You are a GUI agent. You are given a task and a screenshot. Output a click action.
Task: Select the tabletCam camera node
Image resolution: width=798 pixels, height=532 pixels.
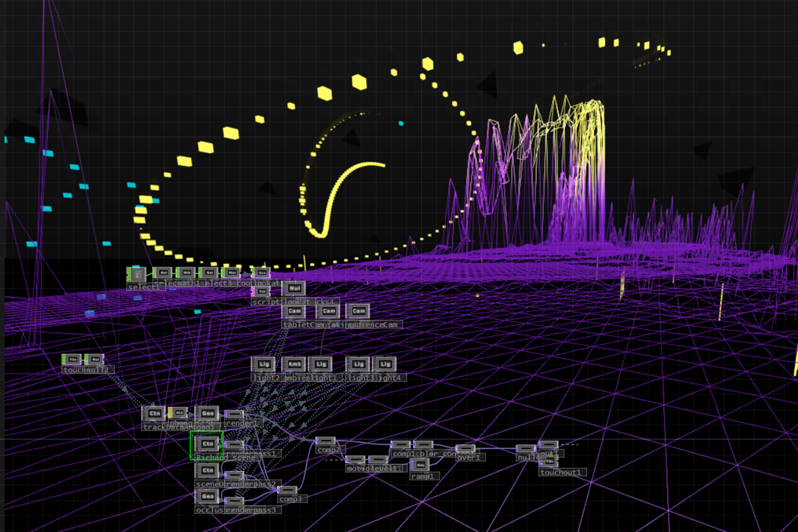tap(294, 311)
